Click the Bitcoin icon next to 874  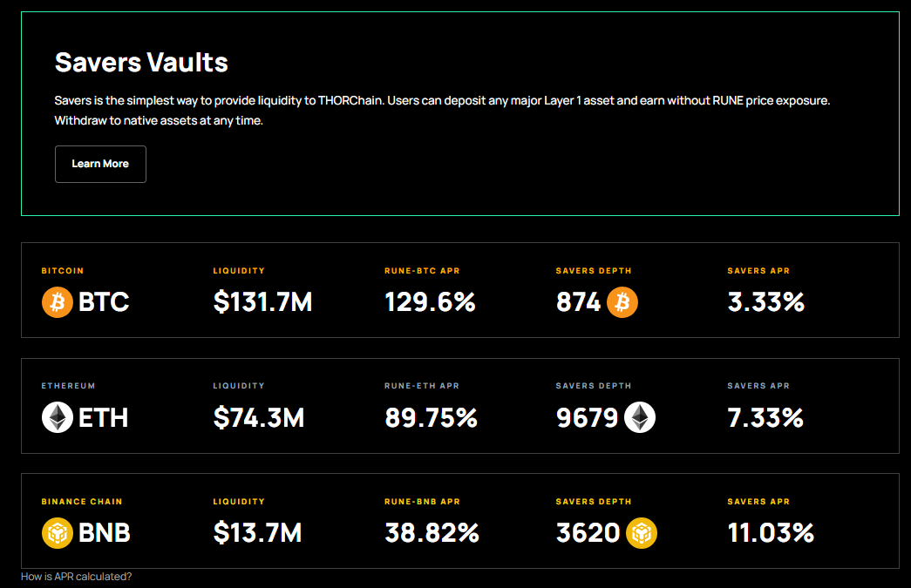(x=622, y=301)
